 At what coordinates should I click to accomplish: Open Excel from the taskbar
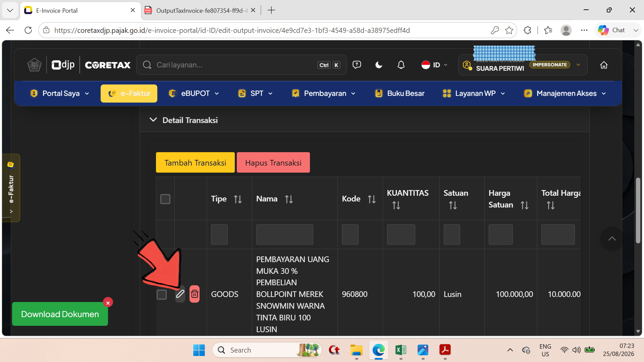401,350
